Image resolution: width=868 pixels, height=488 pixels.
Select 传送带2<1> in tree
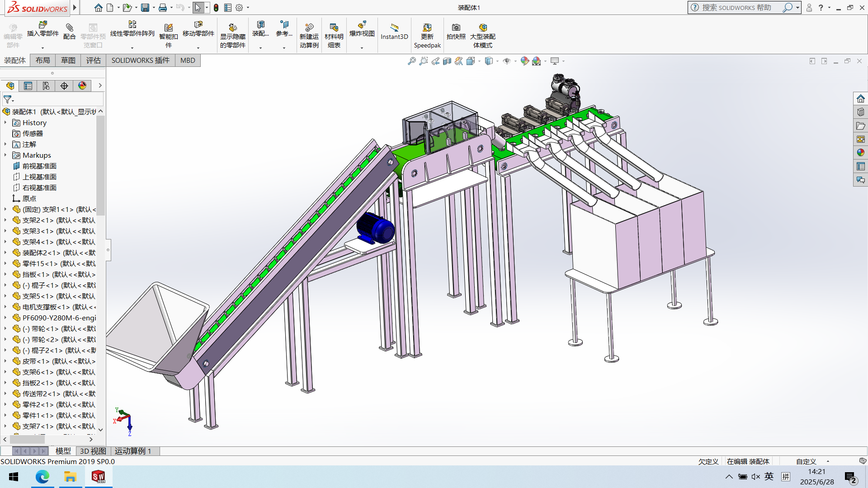pos(54,394)
